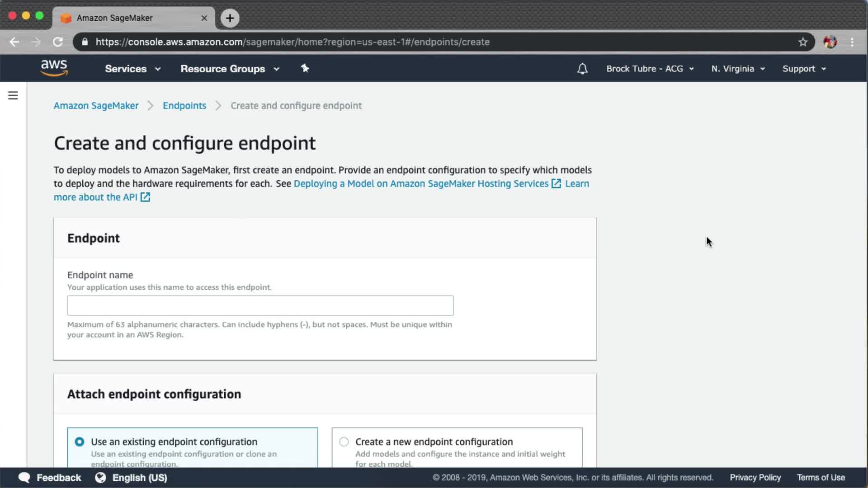Open the notifications bell icon
Viewport: 868px width, 488px height.
(x=582, y=69)
